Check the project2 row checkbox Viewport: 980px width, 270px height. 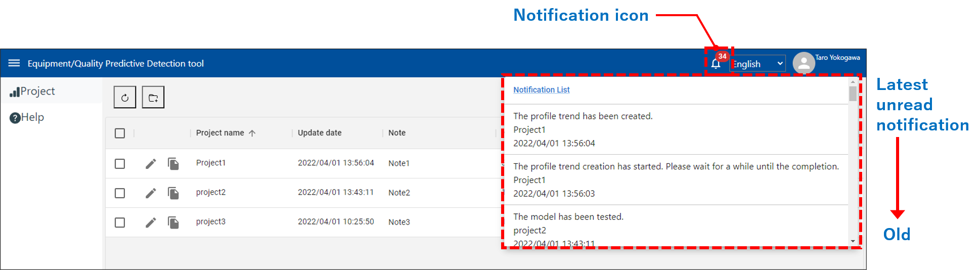coord(120,193)
